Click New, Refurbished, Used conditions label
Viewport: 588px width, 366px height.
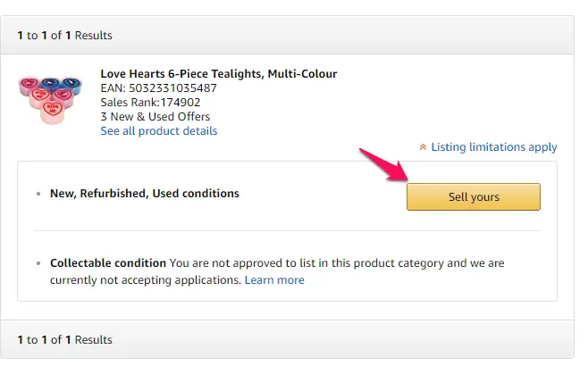pyautogui.click(x=145, y=194)
